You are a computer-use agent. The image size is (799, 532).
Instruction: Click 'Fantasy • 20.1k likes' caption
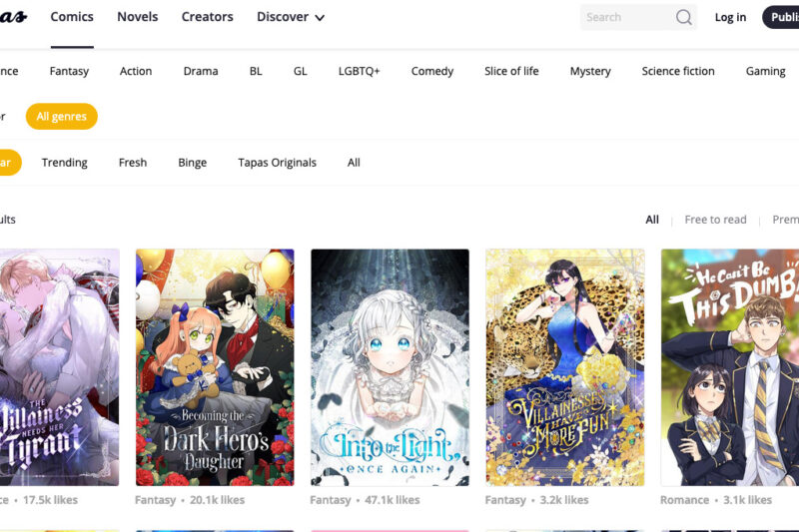[x=190, y=500]
